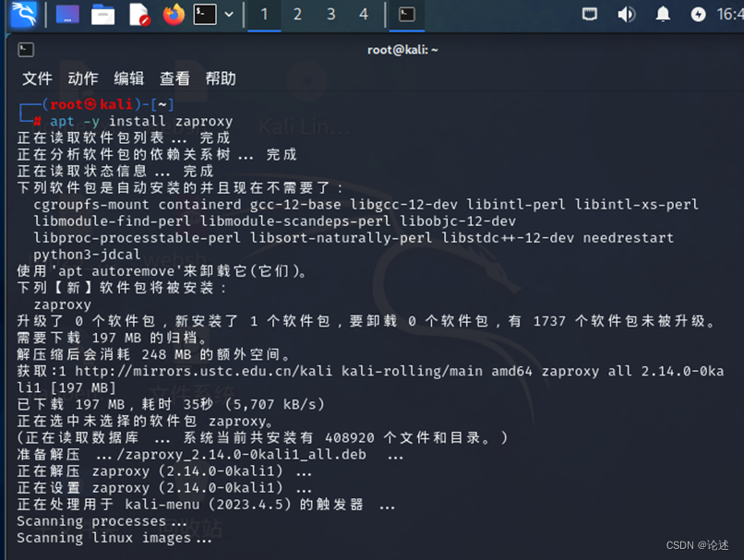Click the mirrors.ustc.edu.cn URL in output
Viewport: 744px width, 560px height.
(204, 371)
